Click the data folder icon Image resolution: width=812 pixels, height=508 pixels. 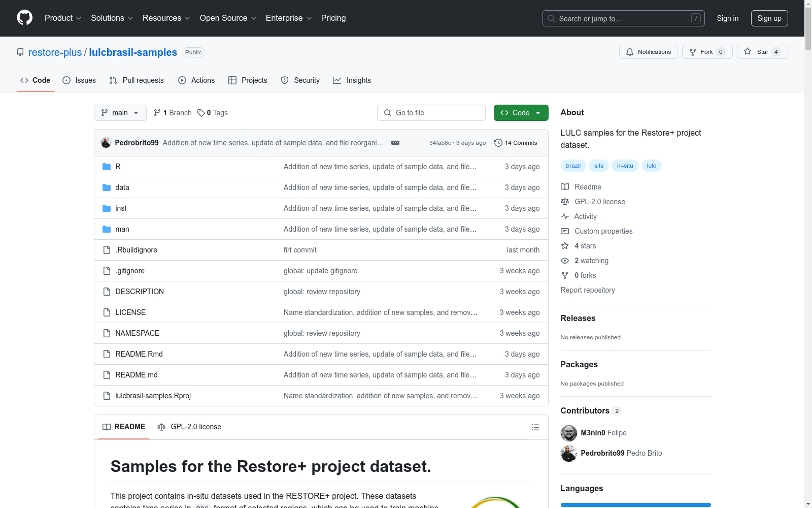107,187
